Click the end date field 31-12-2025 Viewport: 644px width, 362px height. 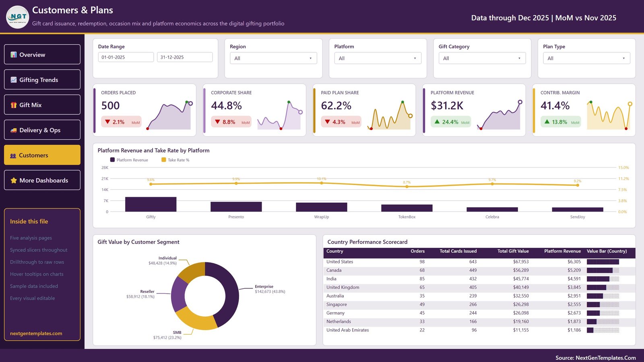pos(185,57)
